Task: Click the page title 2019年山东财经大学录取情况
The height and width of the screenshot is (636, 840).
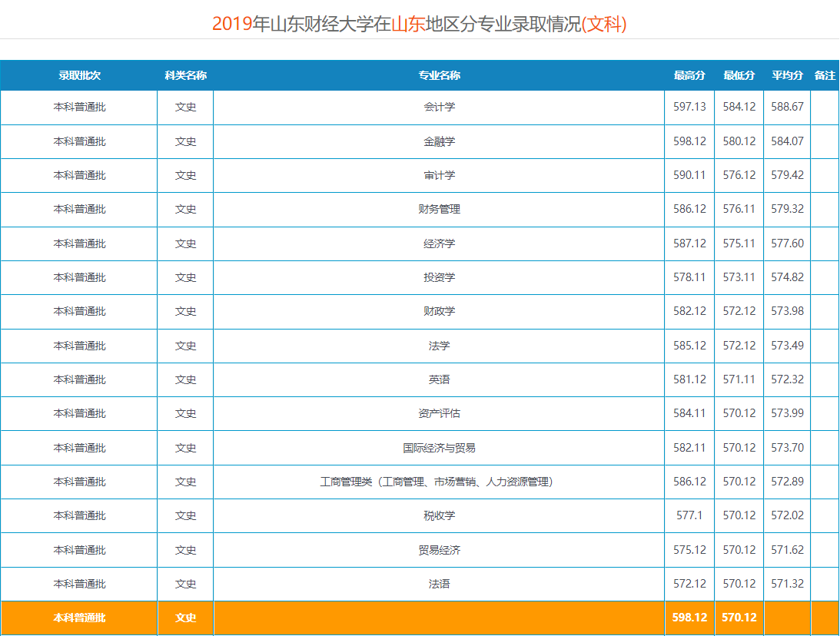Action: pyautogui.click(x=420, y=25)
